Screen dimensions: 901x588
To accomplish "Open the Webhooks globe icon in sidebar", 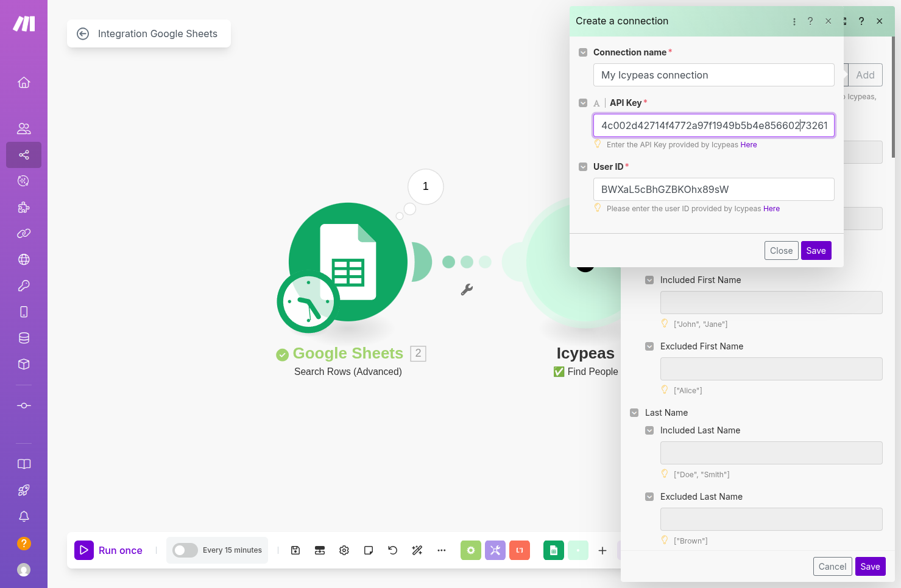I will (x=24, y=259).
